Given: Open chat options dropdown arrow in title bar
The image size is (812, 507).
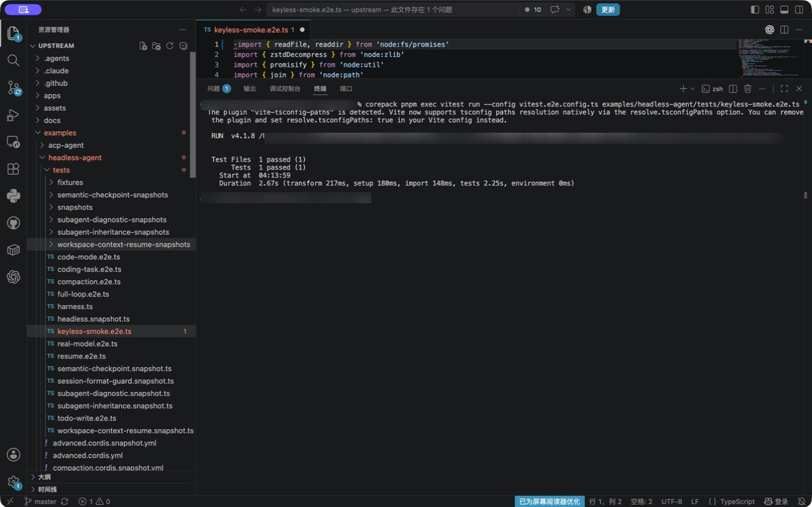Looking at the screenshot, I should [x=568, y=9].
